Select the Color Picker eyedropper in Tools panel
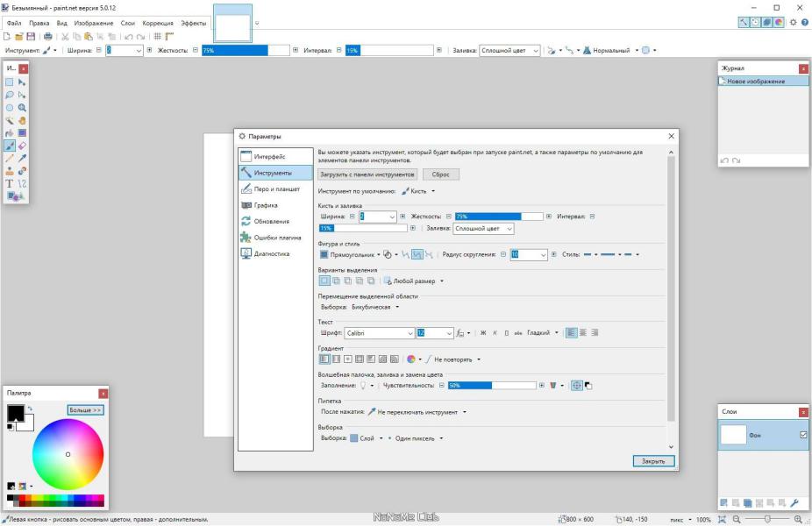The width and height of the screenshot is (812, 526). point(22,159)
